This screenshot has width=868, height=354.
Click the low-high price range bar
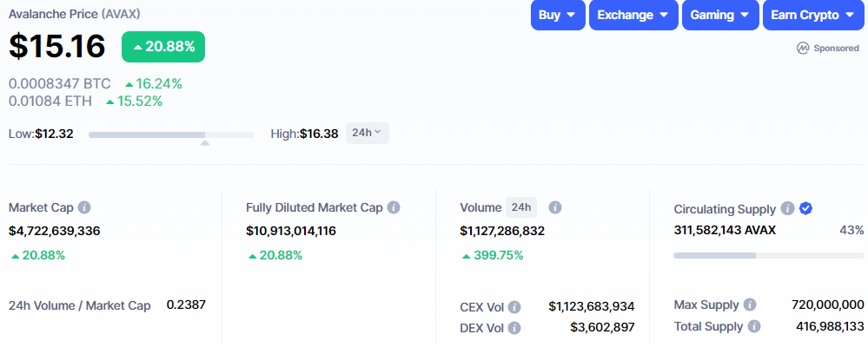pyautogui.click(x=172, y=134)
